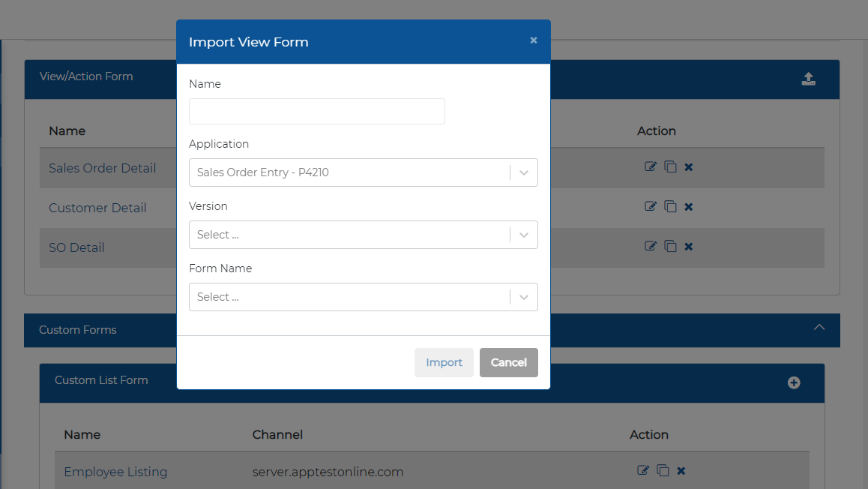Click the Cancel button

click(x=508, y=362)
